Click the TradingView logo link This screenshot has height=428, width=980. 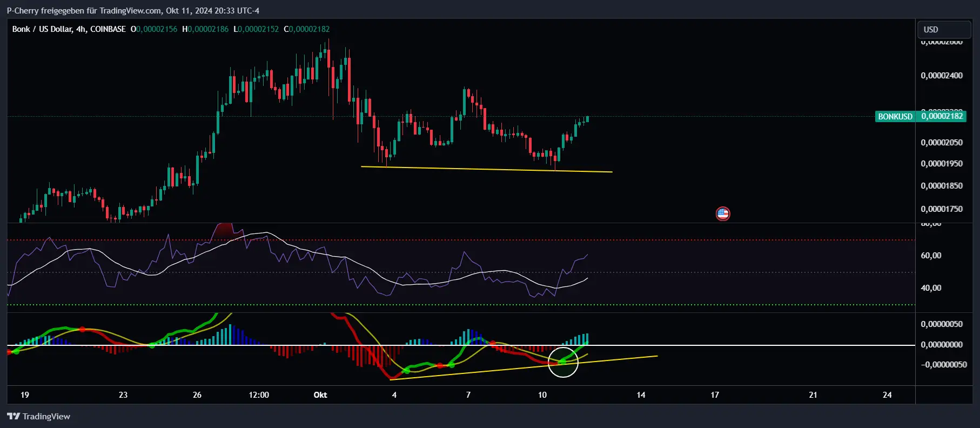(x=38, y=416)
